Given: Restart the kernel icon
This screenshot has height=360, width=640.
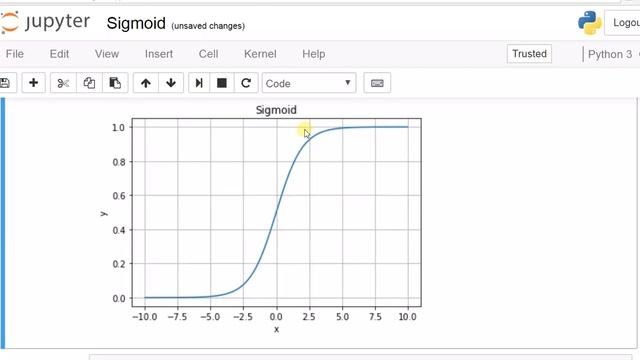Looking at the screenshot, I should [x=246, y=83].
